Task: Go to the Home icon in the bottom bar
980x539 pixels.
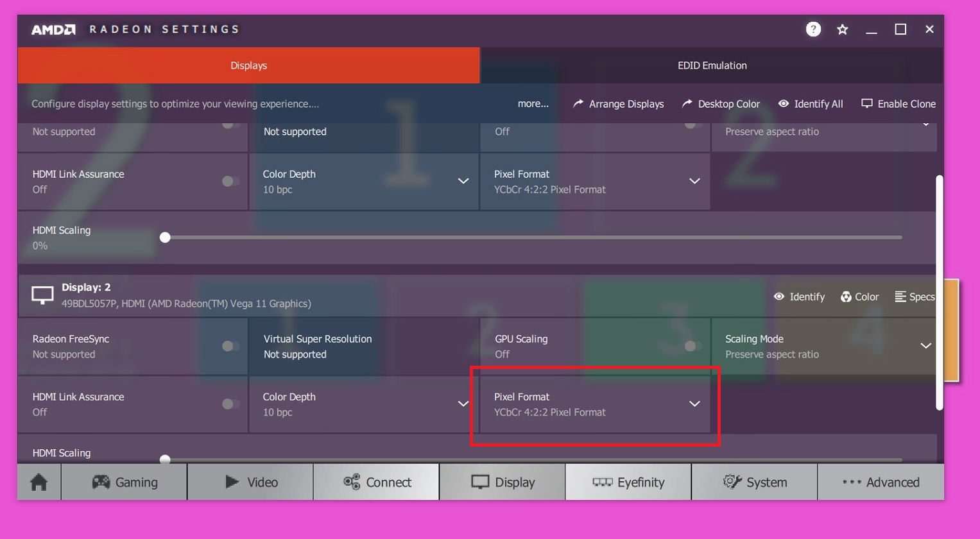Action: 39,482
